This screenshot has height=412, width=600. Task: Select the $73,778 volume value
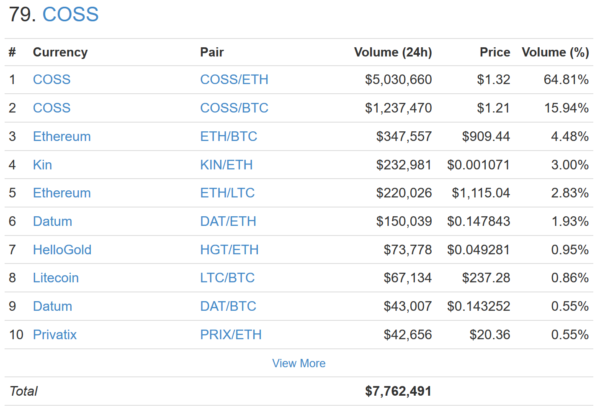408,250
